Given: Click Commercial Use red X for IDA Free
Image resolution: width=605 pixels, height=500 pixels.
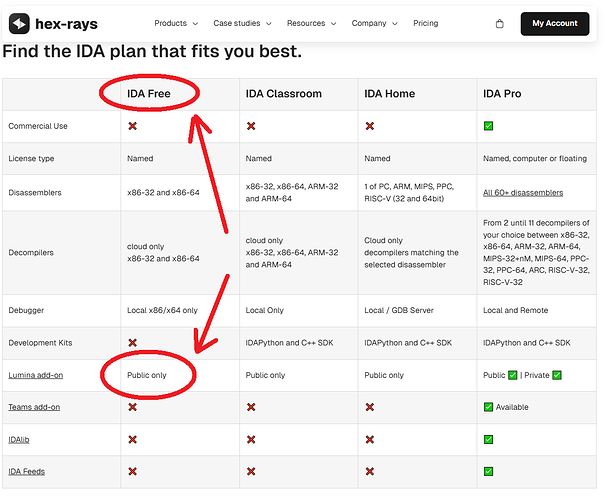Looking at the screenshot, I should pos(132,126).
